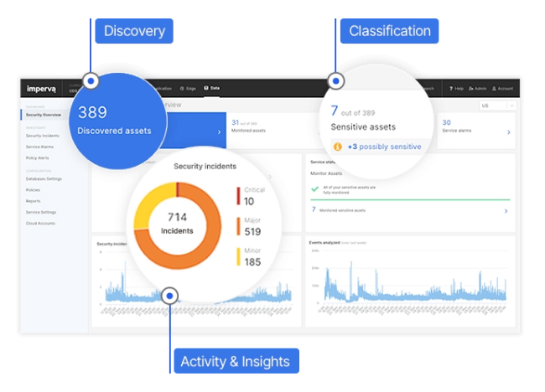Open Security Incidents in sidebar
Image resolution: width=545 pixels, height=392 pixels.
(43, 136)
